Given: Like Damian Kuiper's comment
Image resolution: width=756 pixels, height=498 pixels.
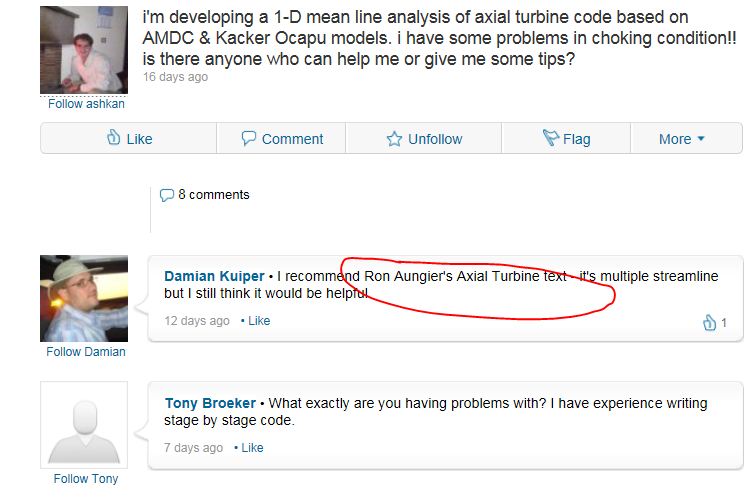Looking at the screenshot, I should [x=259, y=321].
